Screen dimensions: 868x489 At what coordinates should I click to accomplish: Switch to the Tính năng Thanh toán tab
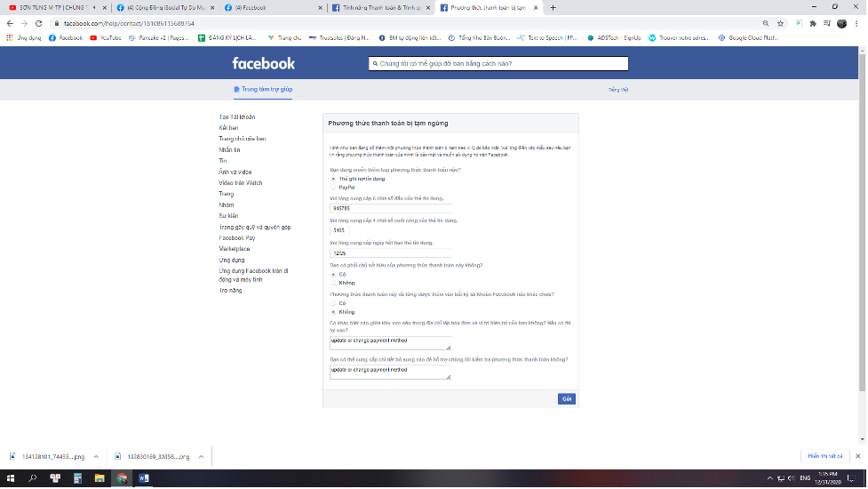click(381, 8)
